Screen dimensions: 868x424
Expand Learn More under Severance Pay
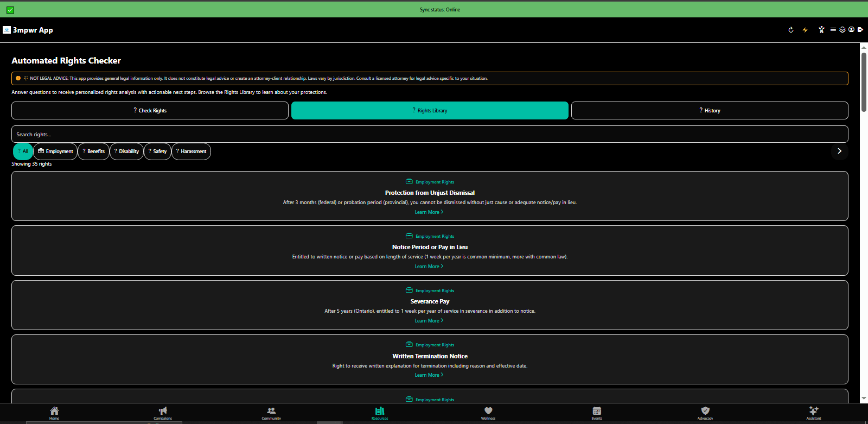click(x=429, y=321)
